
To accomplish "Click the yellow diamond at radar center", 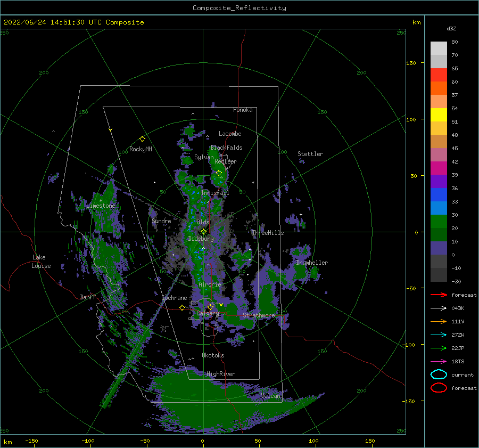I will coord(203,232).
